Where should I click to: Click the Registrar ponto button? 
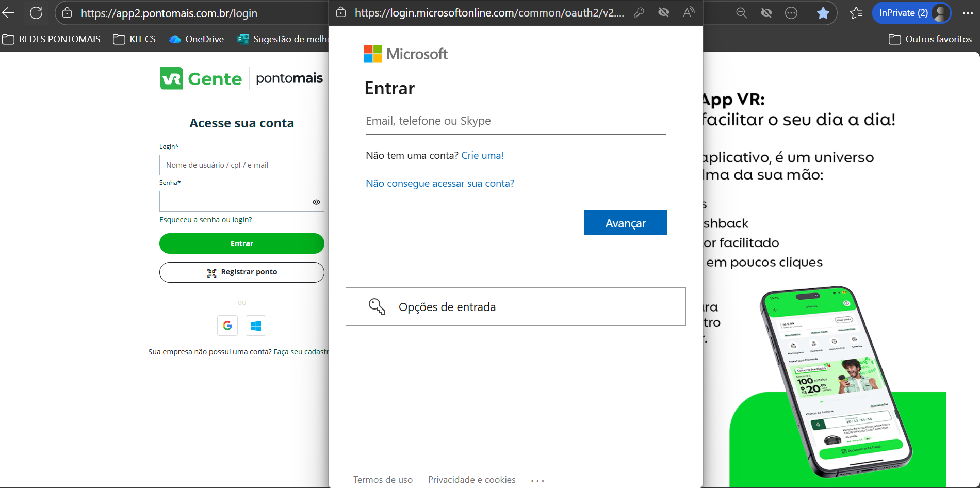241,272
